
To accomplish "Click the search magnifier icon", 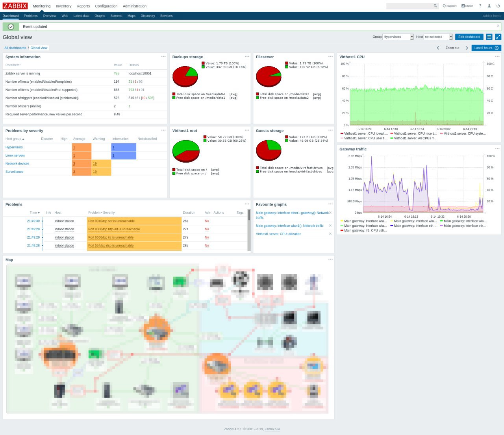I will (x=435, y=6).
